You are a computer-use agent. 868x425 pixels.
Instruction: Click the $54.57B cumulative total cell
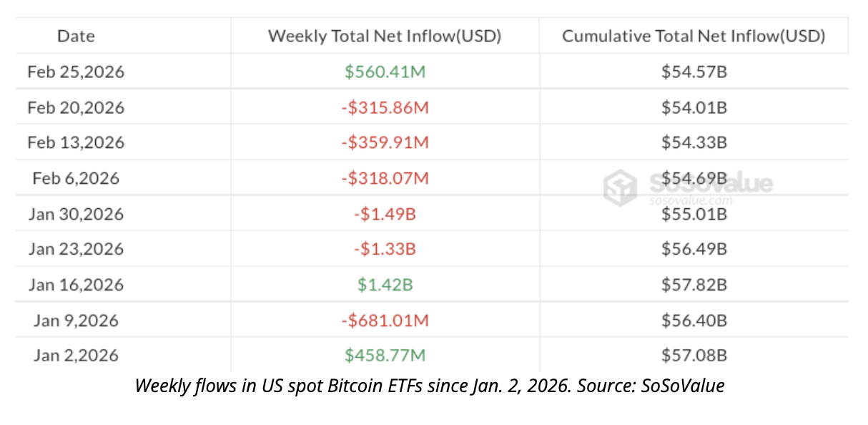pos(694,72)
